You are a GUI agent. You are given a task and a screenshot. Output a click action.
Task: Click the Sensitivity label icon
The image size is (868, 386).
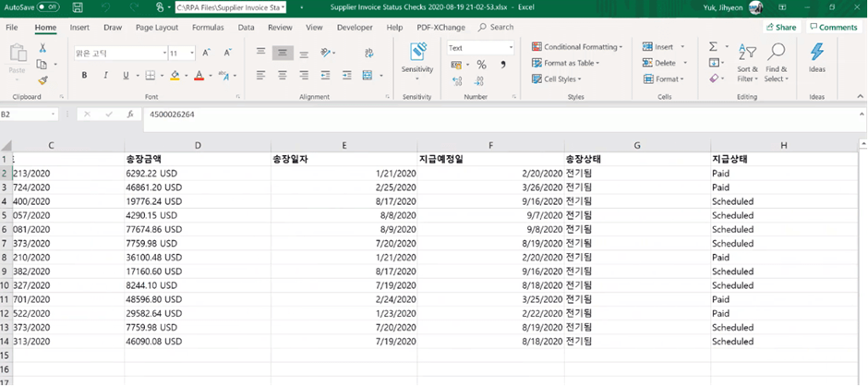(x=417, y=52)
